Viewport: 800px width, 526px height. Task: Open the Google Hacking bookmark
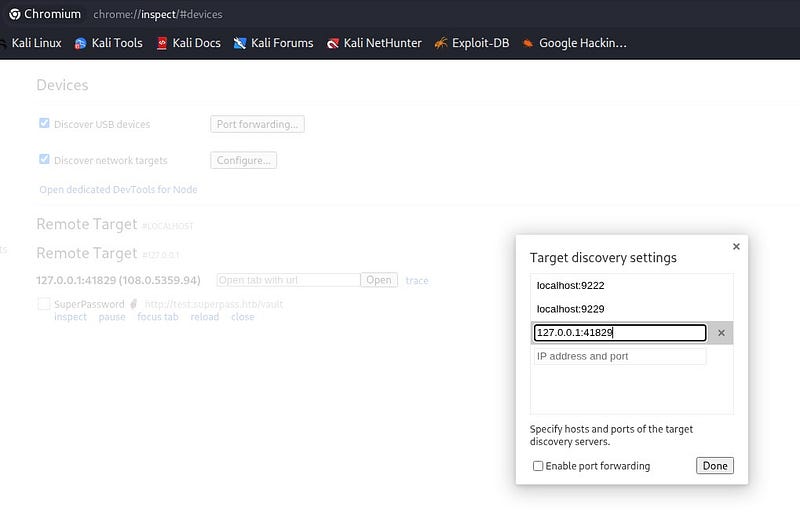[574, 43]
